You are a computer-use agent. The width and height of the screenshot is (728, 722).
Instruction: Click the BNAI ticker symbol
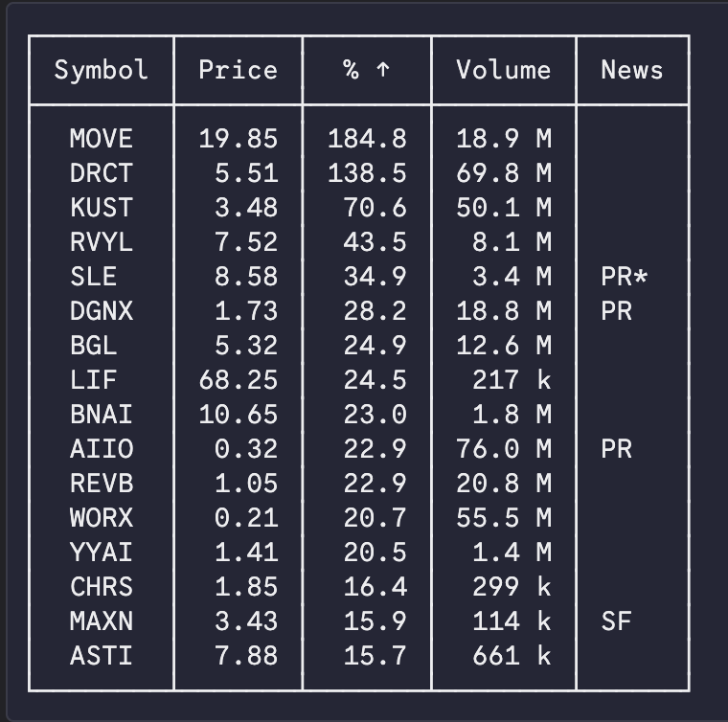pos(101,415)
